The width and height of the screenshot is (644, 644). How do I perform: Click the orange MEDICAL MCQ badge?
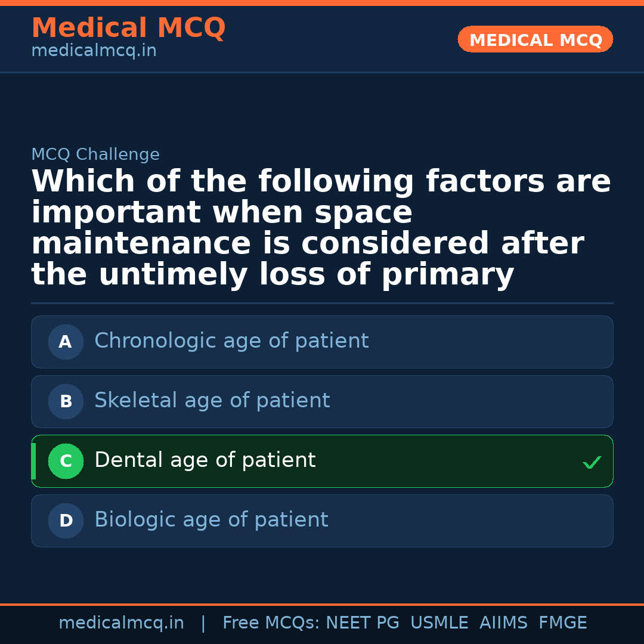(x=535, y=39)
